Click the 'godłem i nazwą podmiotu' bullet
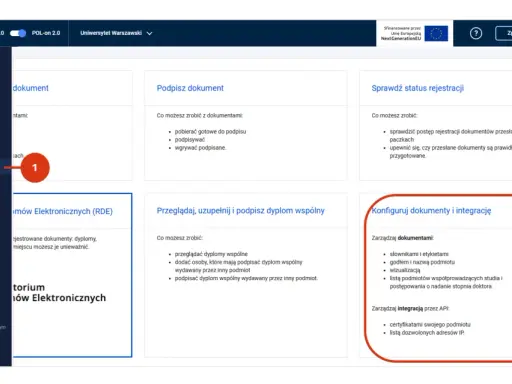The height and width of the screenshot is (384, 512). coord(422,262)
